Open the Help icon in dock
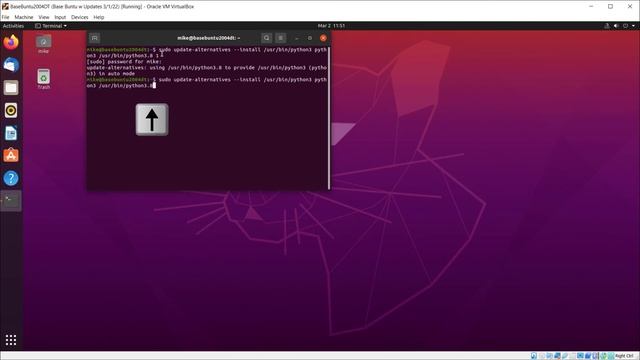 pos(11,178)
